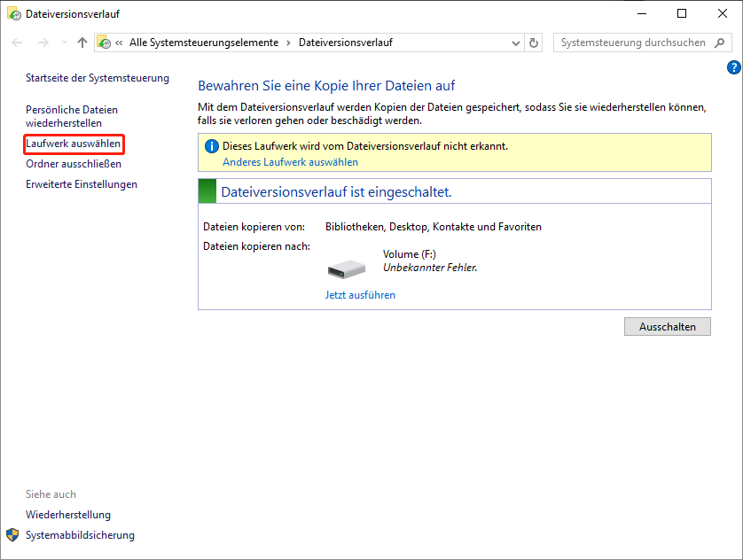Image resolution: width=743 pixels, height=560 pixels.
Task: Click the Jetzt ausführen link
Action: coord(360,295)
